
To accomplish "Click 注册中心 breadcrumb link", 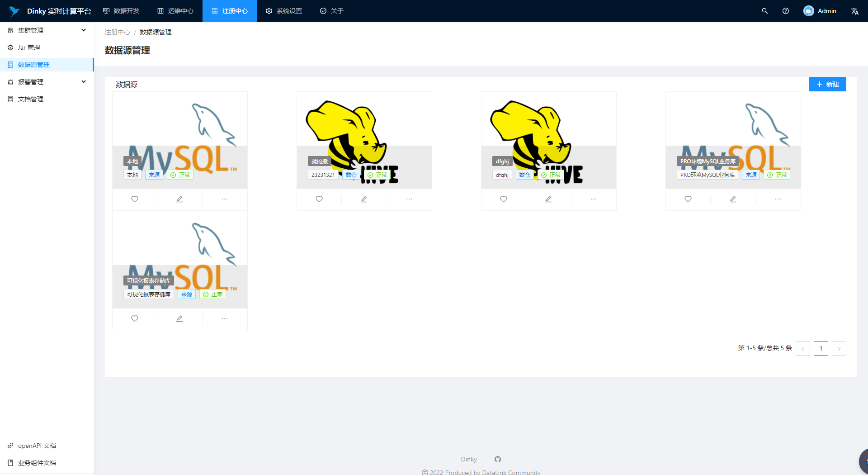I will coord(118,32).
